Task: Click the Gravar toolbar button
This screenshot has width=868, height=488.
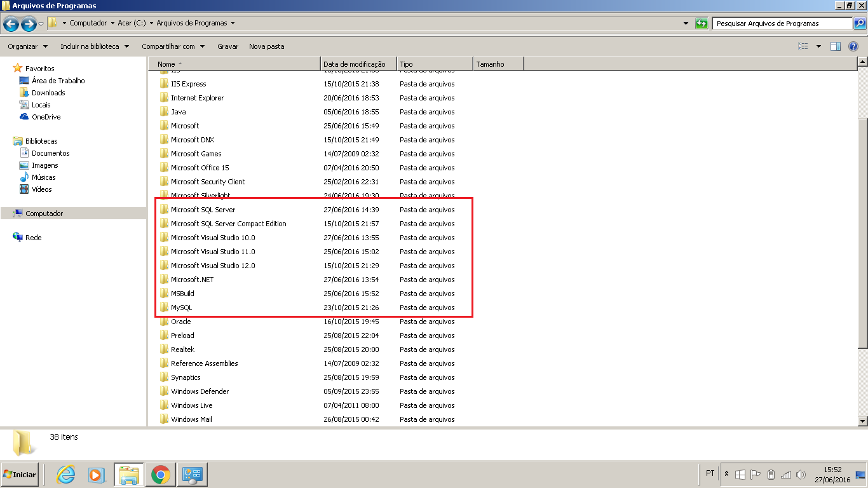Action: pos(227,46)
